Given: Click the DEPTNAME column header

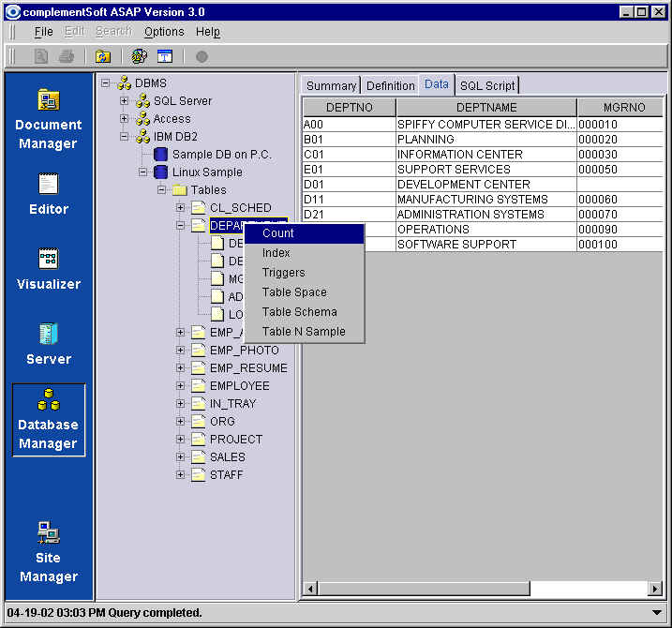Looking at the screenshot, I should click(x=486, y=107).
